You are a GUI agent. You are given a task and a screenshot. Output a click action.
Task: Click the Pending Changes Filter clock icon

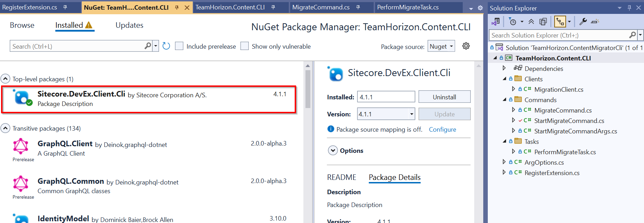[512, 22]
